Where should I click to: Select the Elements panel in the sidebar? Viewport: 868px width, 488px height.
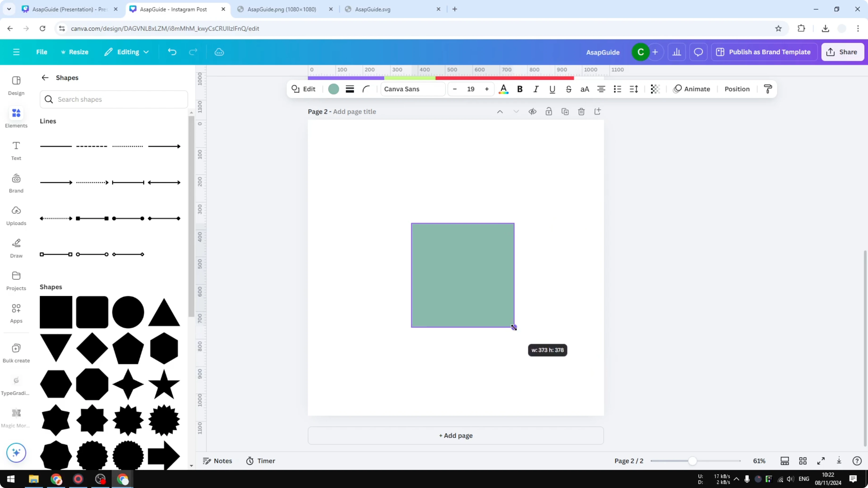coord(16,117)
